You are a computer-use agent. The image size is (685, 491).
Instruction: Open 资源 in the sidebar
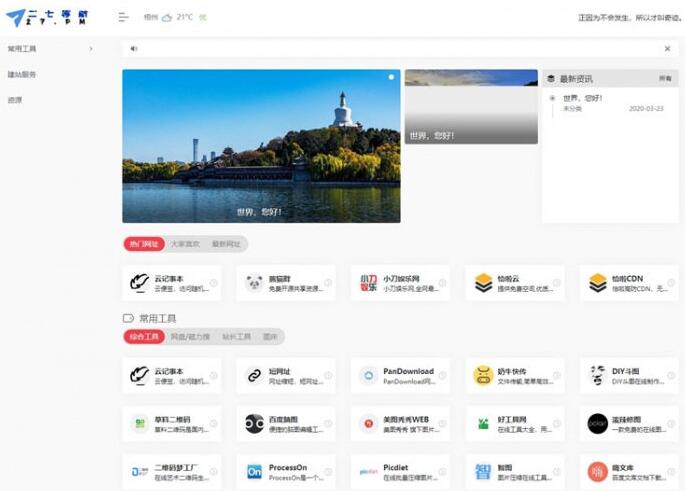click(x=15, y=100)
